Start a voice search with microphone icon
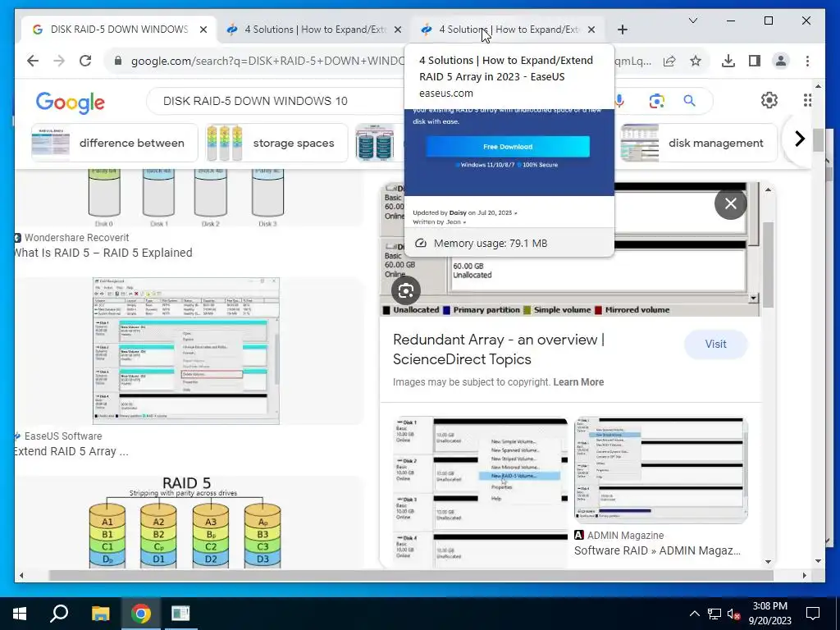Viewport: 840px width, 630px height. tap(620, 101)
